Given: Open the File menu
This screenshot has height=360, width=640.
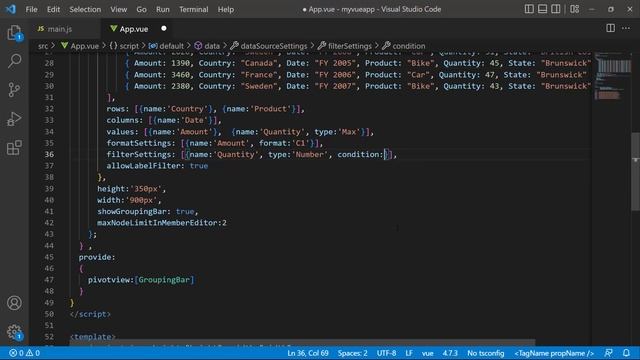Looking at the screenshot, I should (x=31, y=9).
